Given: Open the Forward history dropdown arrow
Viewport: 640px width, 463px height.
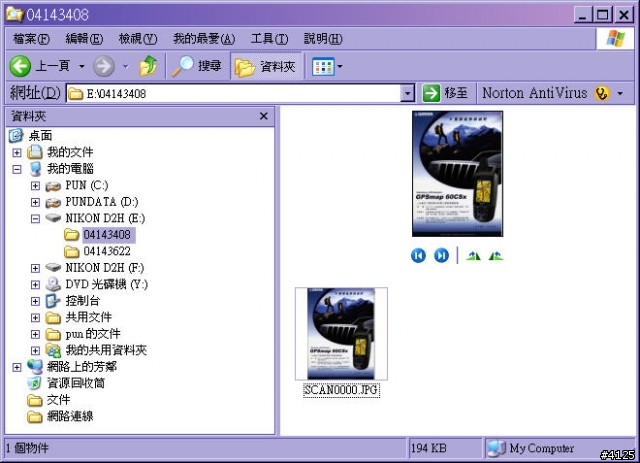Looking at the screenshot, I should coord(126,66).
